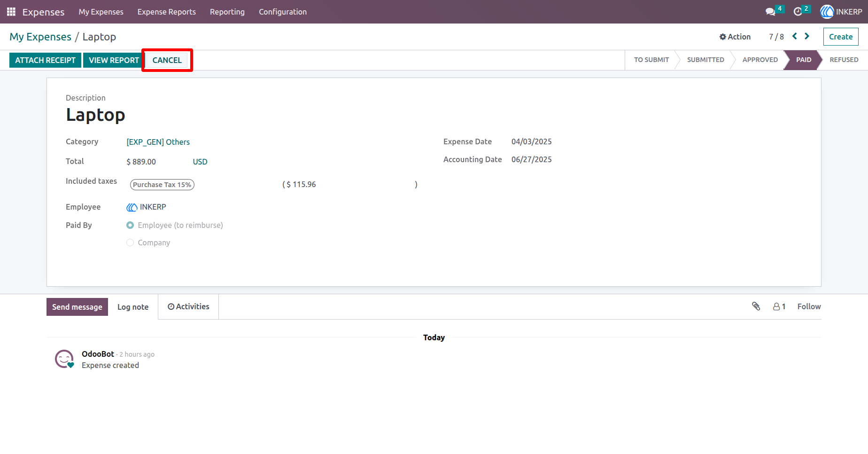
Task: Select the Paid status stage
Action: click(x=804, y=60)
